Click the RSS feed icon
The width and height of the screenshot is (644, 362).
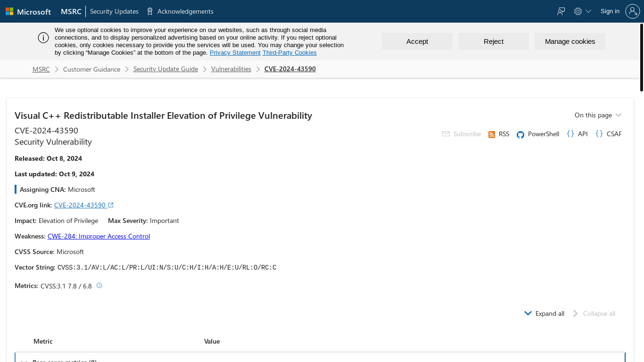(x=492, y=135)
